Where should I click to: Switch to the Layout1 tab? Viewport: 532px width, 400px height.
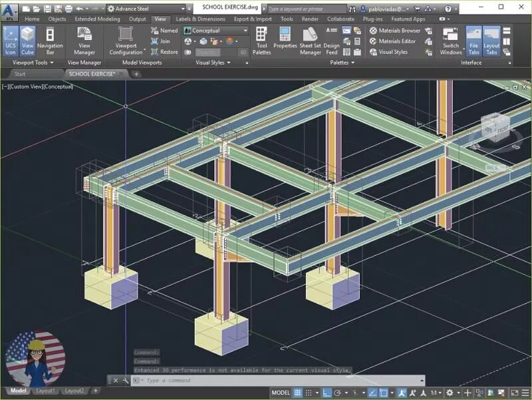point(45,391)
